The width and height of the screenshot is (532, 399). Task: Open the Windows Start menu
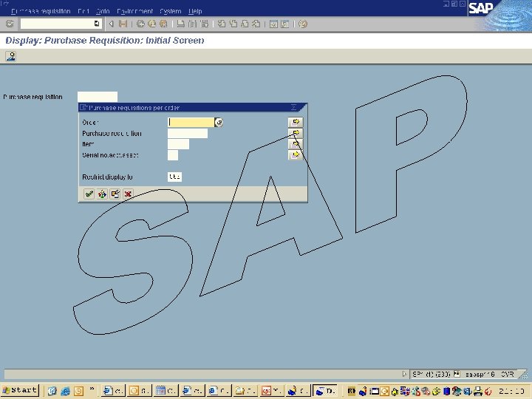point(21,391)
